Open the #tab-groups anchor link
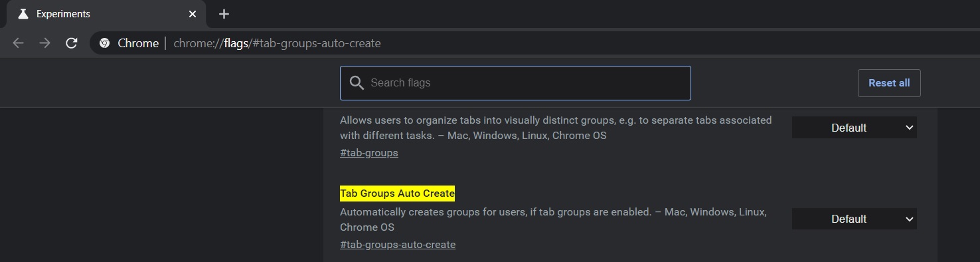 pos(369,153)
